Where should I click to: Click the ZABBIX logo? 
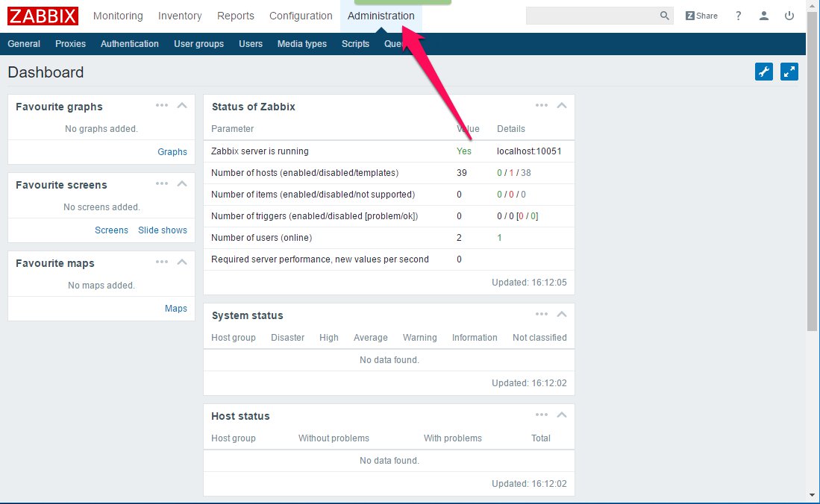point(43,16)
